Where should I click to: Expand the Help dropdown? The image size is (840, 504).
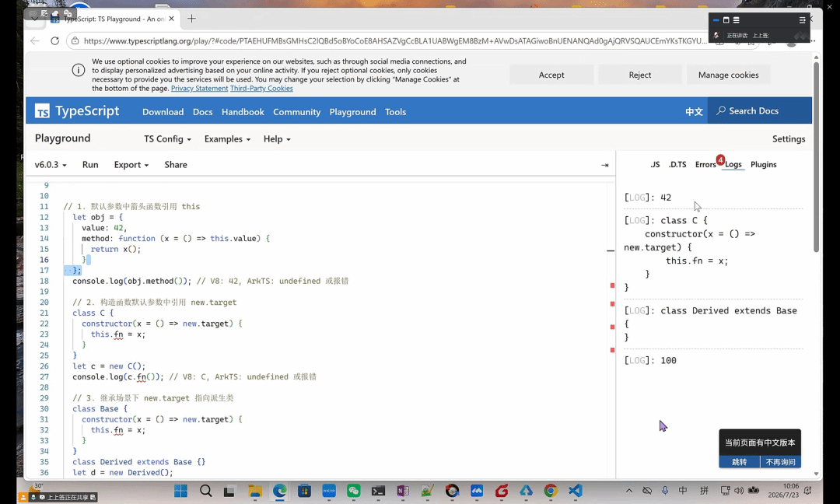pyautogui.click(x=277, y=138)
